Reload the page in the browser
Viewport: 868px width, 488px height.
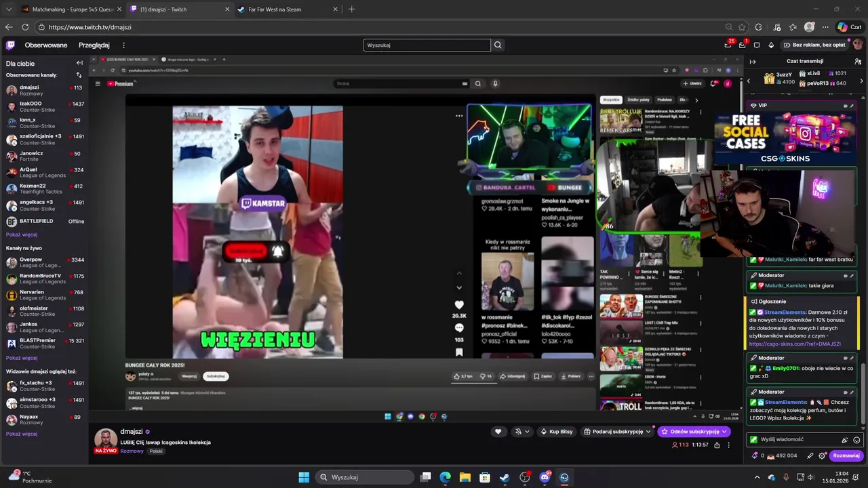(25, 27)
